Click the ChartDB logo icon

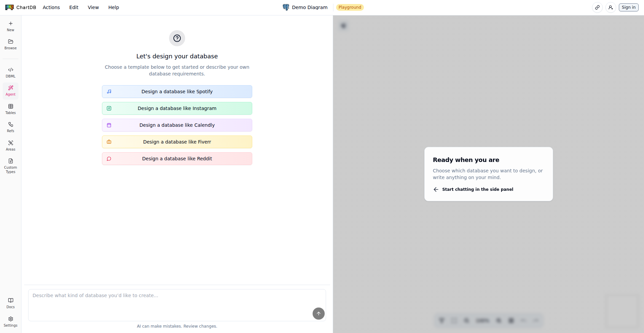[9, 7]
